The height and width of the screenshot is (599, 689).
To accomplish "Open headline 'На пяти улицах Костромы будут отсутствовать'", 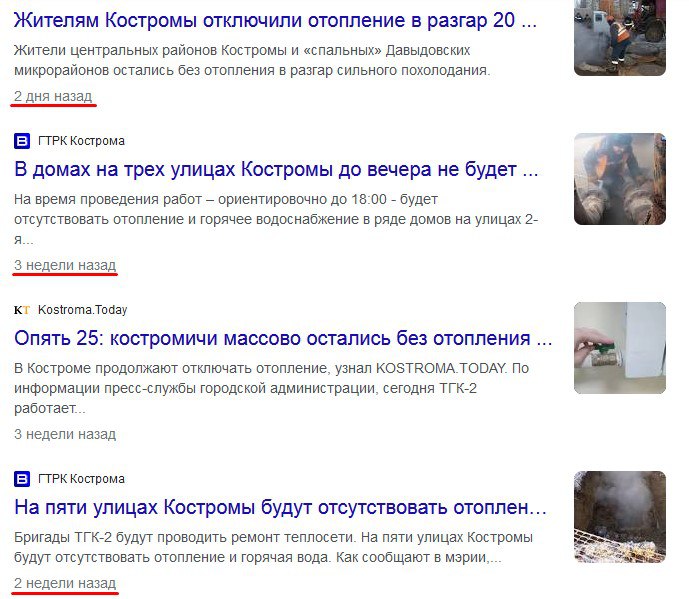I will [x=280, y=507].
